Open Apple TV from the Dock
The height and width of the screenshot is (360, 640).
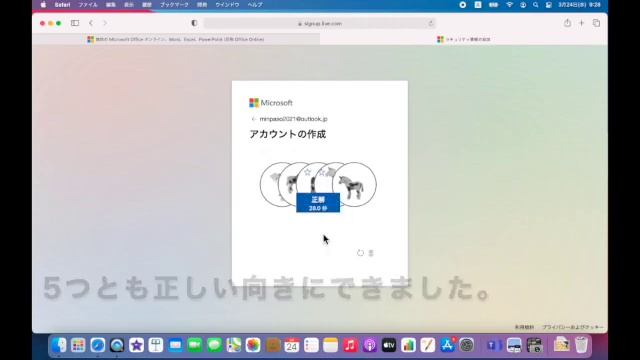coord(389,345)
